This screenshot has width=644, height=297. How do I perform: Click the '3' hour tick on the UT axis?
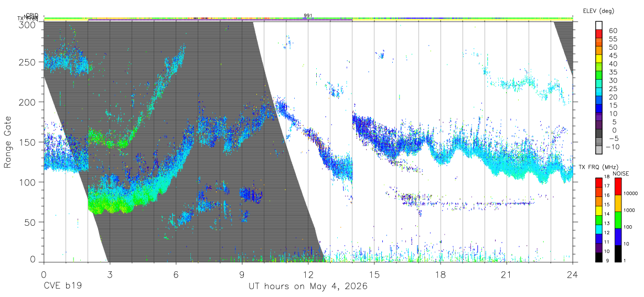pyautogui.click(x=110, y=275)
